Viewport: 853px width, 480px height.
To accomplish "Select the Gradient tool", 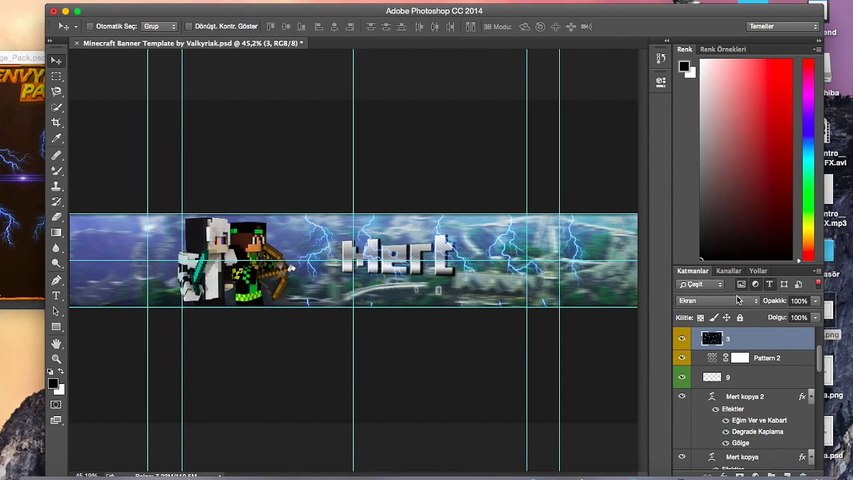I will pyautogui.click(x=56, y=232).
